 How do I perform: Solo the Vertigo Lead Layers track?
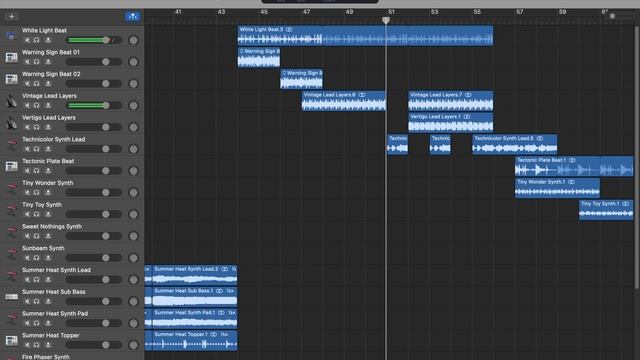[37, 127]
